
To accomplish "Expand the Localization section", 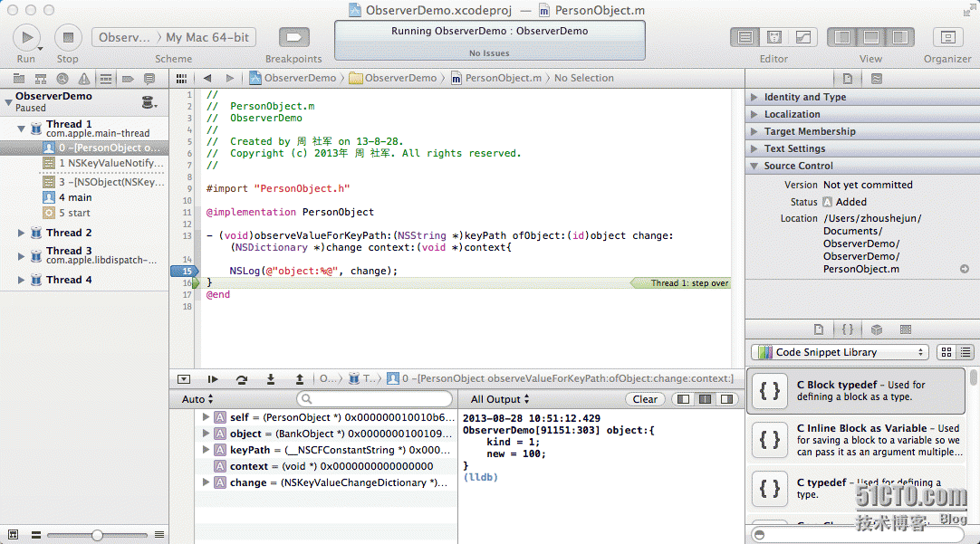I will (754, 114).
